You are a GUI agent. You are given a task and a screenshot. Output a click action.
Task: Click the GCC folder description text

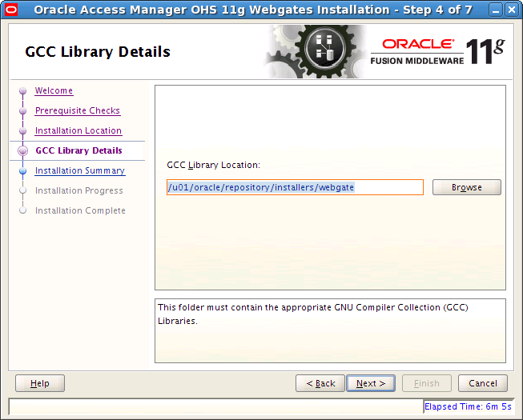click(x=312, y=314)
